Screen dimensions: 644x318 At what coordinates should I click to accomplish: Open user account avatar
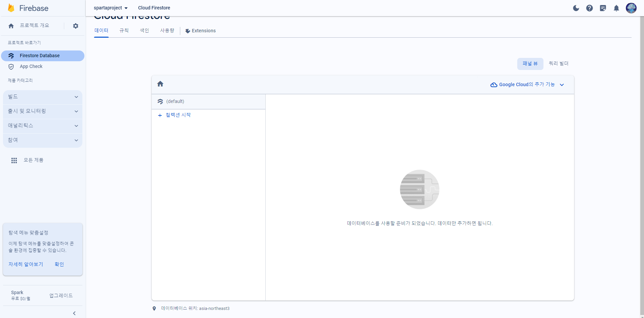pyautogui.click(x=631, y=8)
